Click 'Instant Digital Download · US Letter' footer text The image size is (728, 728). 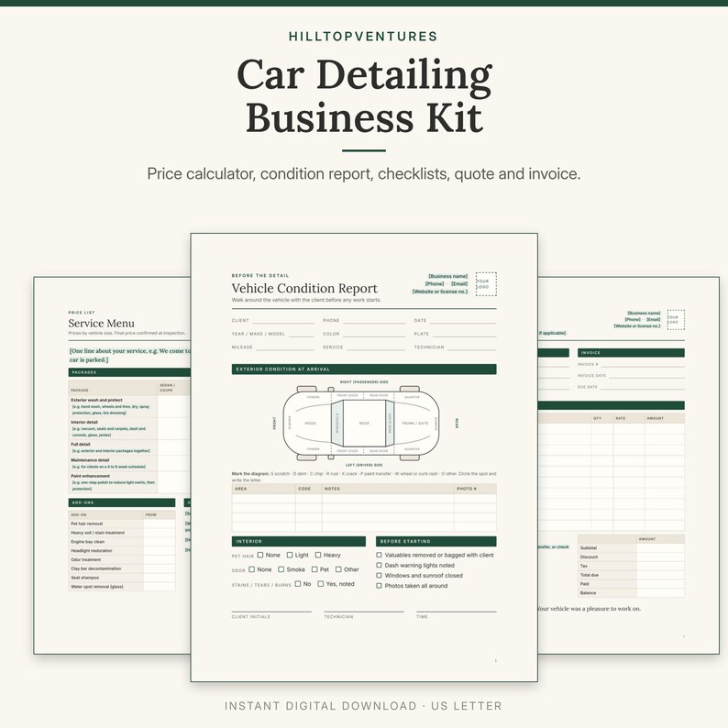point(363,706)
